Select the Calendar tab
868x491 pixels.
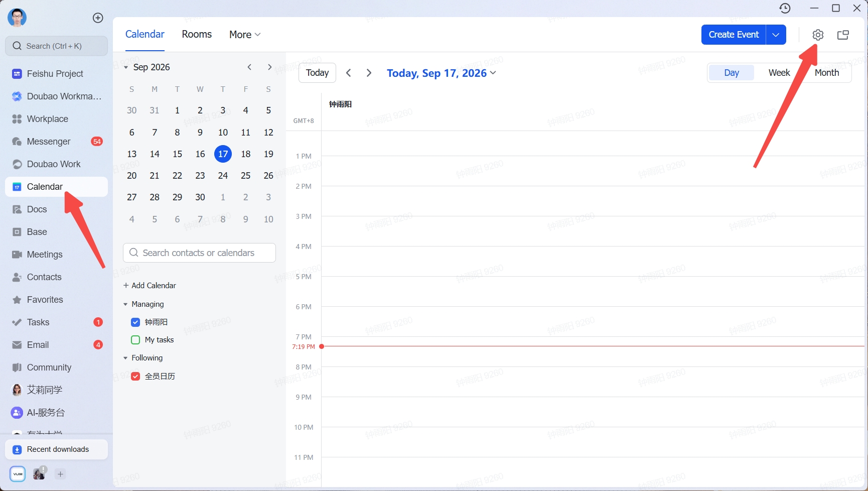(145, 34)
